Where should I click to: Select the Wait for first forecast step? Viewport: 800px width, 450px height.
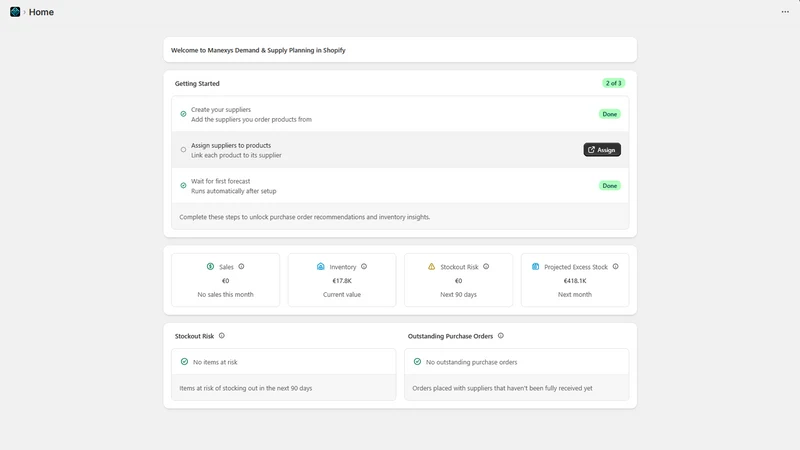(400, 185)
